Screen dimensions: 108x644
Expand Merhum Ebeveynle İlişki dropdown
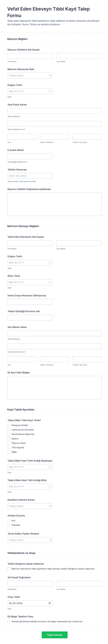30,75
